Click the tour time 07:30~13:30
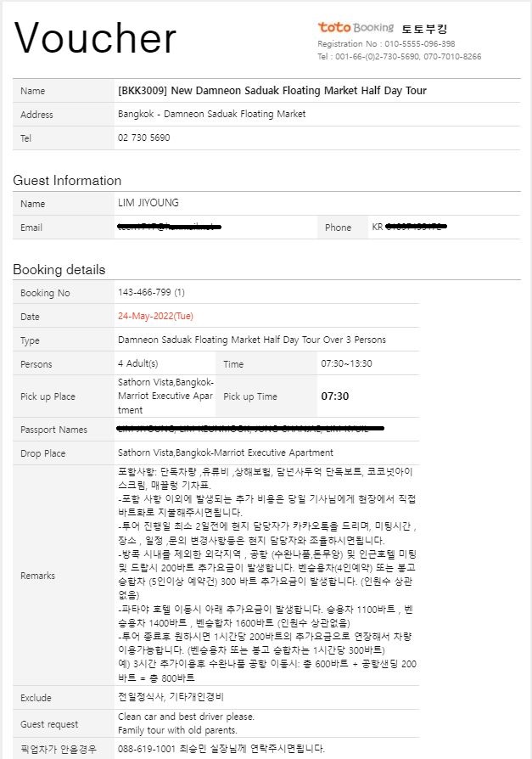Screen dimensions: 532x759 tap(347, 363)
